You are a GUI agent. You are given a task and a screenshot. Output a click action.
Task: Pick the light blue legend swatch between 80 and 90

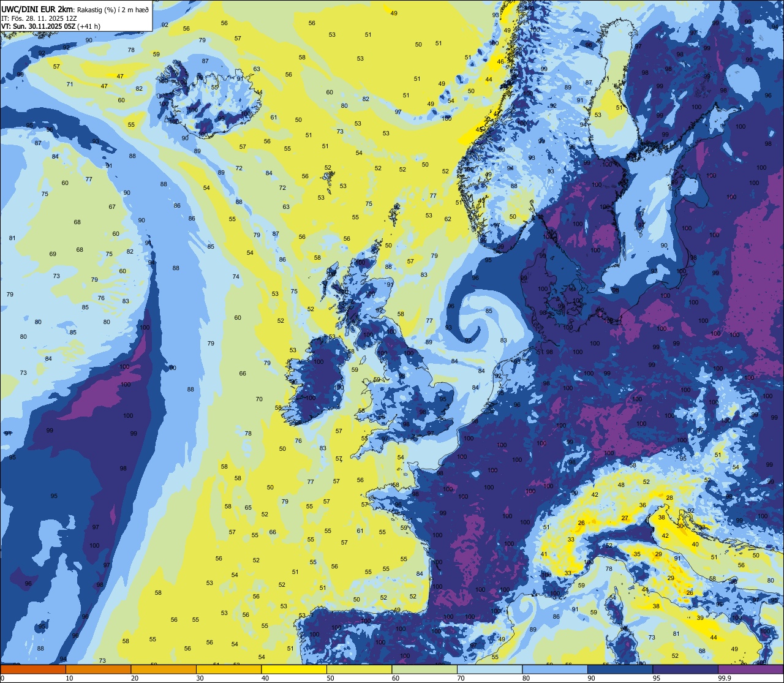point(555,669)
